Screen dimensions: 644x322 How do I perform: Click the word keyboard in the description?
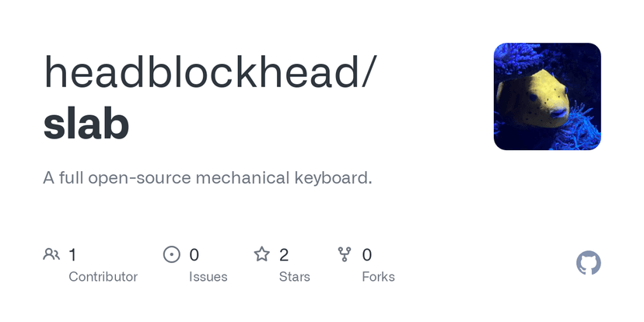332,178
